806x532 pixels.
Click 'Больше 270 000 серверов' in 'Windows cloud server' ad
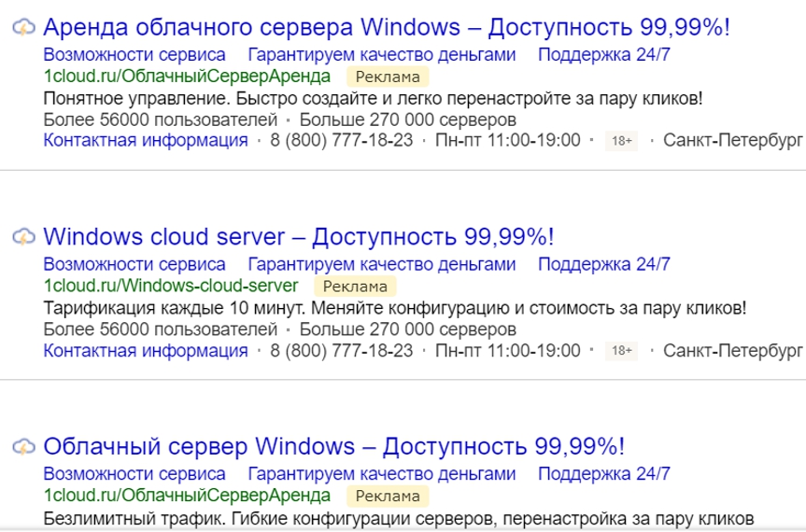point(407,329)
